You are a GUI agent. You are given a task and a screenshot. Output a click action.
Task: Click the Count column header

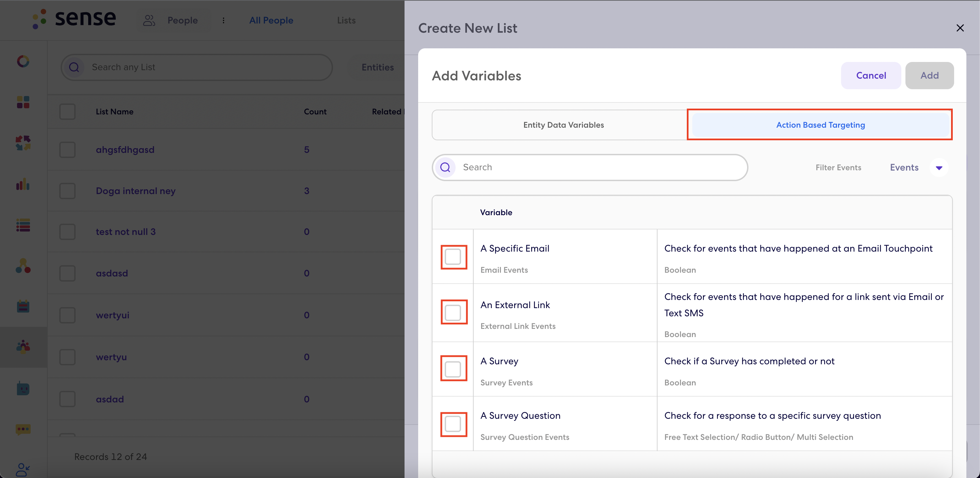(x=315, y=111)
